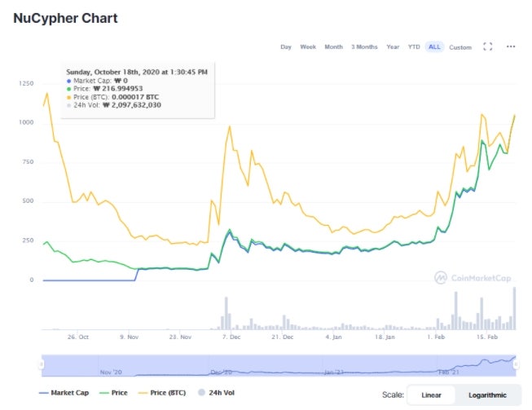Click tooltip value 0.000017 BTC
The image size is (532, 410).
pos(135,97)
